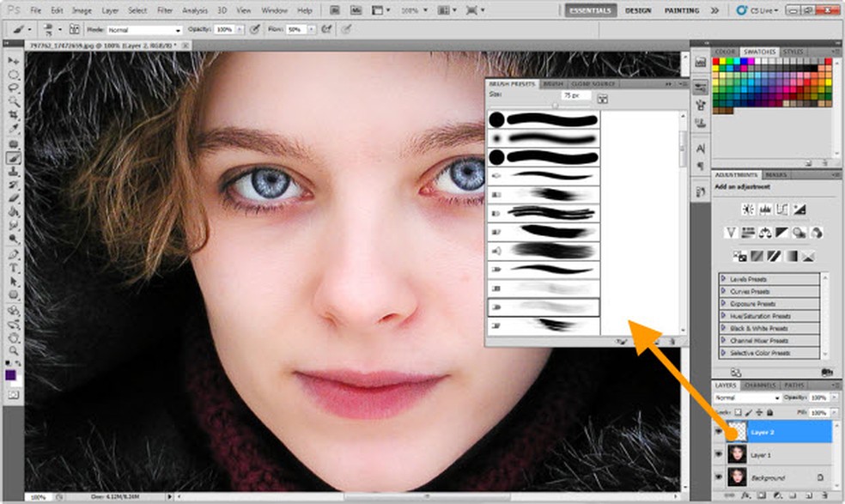Click the Design workspace button
Viewport: 845px width, 504px height.
coord(637,10)
